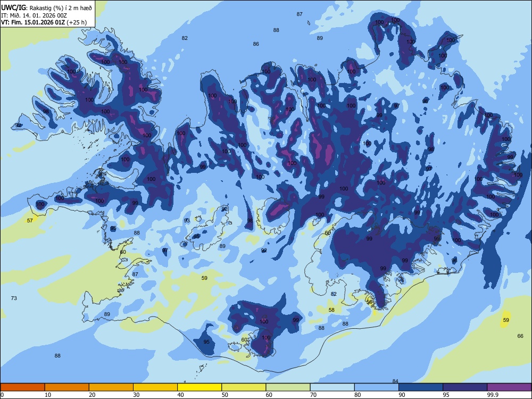Click the '93' humidity value on the map
The width and height of the screenshot is (532, 399).
pyautogui.click(x=187, y=221)
